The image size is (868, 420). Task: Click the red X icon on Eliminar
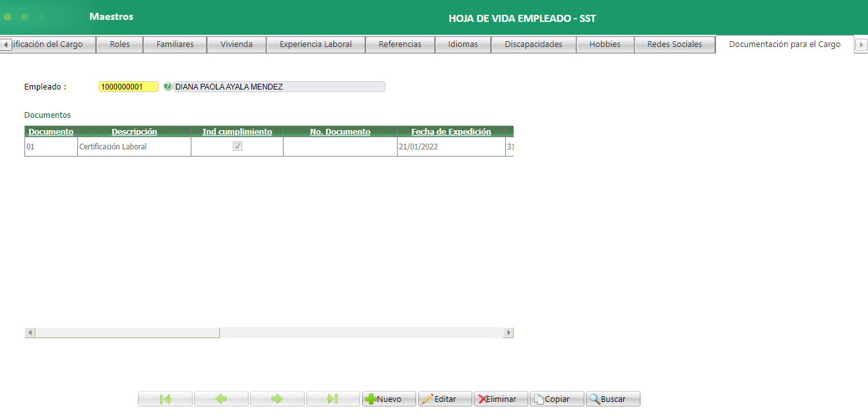(x=483, y=399)
